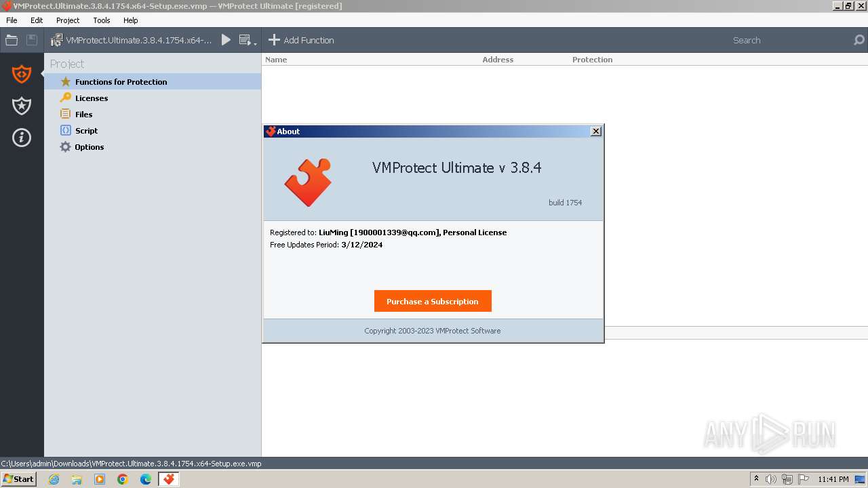Open the compile options dropdown icon

point(248,41)
